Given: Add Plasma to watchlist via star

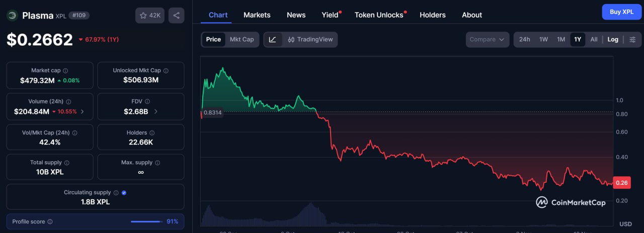Looking at the screenshot, I should [150, 16].
